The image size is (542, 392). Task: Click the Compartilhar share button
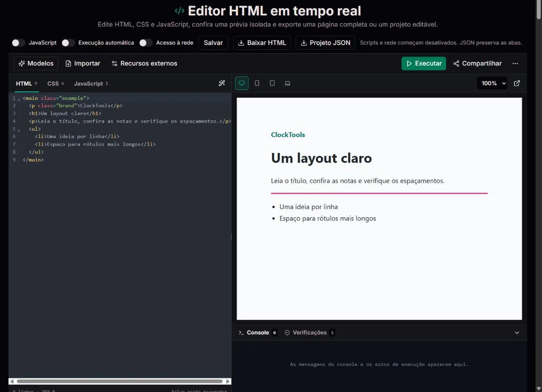click(x=477, y=64)
